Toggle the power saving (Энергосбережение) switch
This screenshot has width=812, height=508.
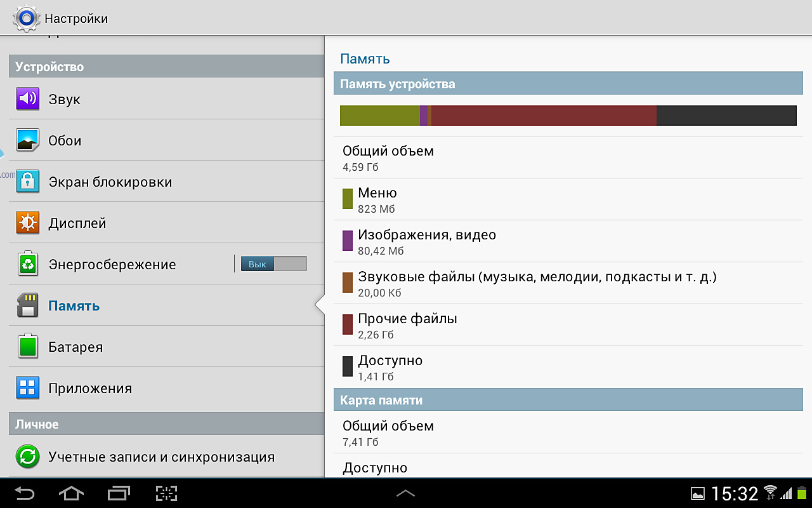tap(273, 264)
